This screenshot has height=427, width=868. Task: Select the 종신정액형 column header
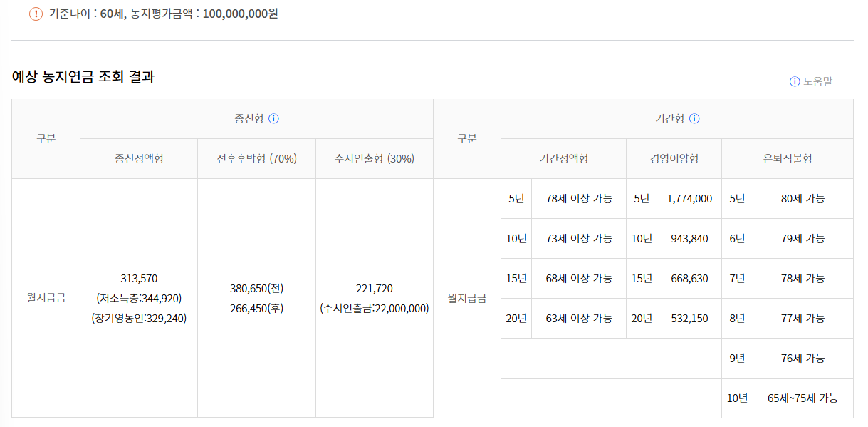[139, 158]
